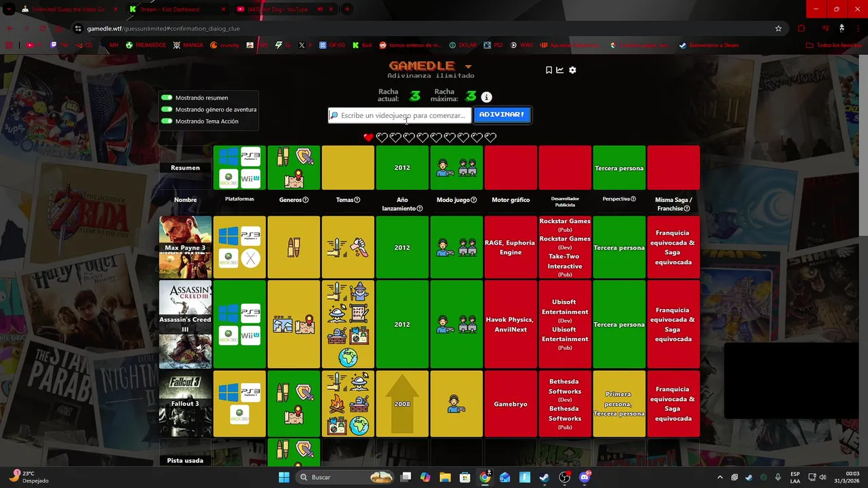Open the crunchy bookmark
The height and width of the screenshot is (488, 868).
tap(224, 45)
